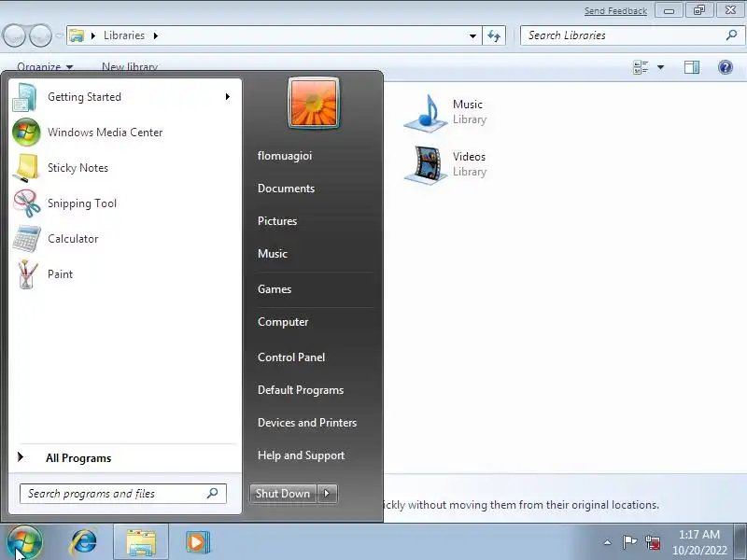Click the Windows Start orb
The width and height of the screenshot is (747, 560).
point(24,542)
